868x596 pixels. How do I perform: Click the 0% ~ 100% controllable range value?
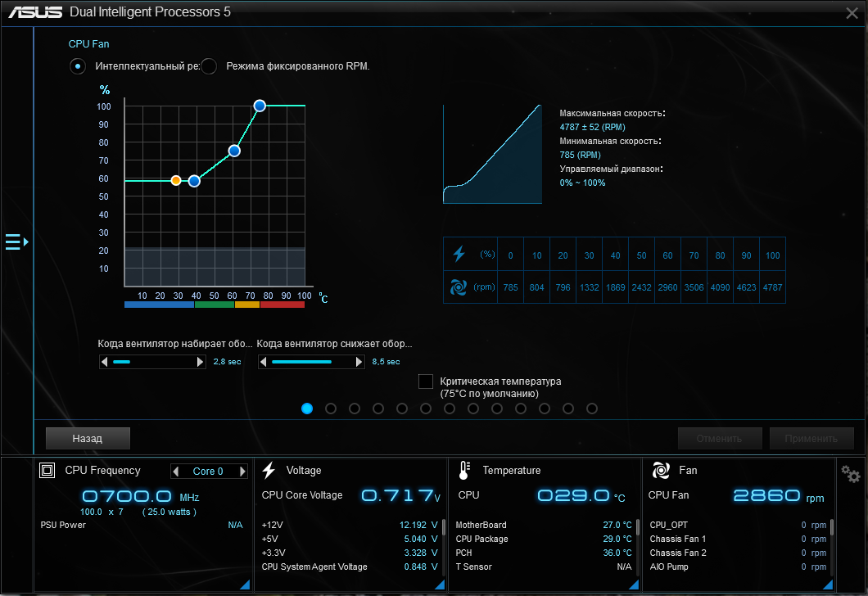tap(582, 183)
